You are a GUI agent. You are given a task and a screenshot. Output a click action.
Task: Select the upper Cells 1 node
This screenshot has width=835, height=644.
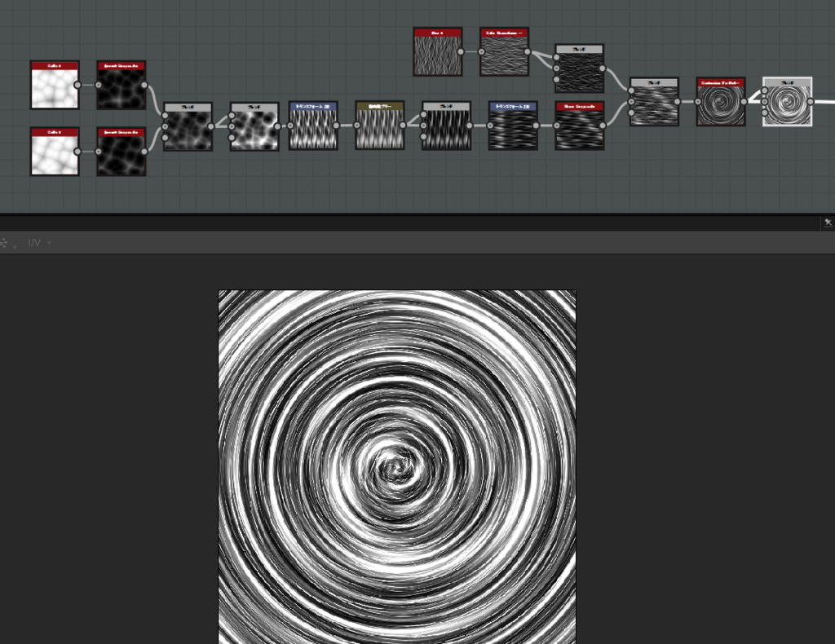coord(55,85)
